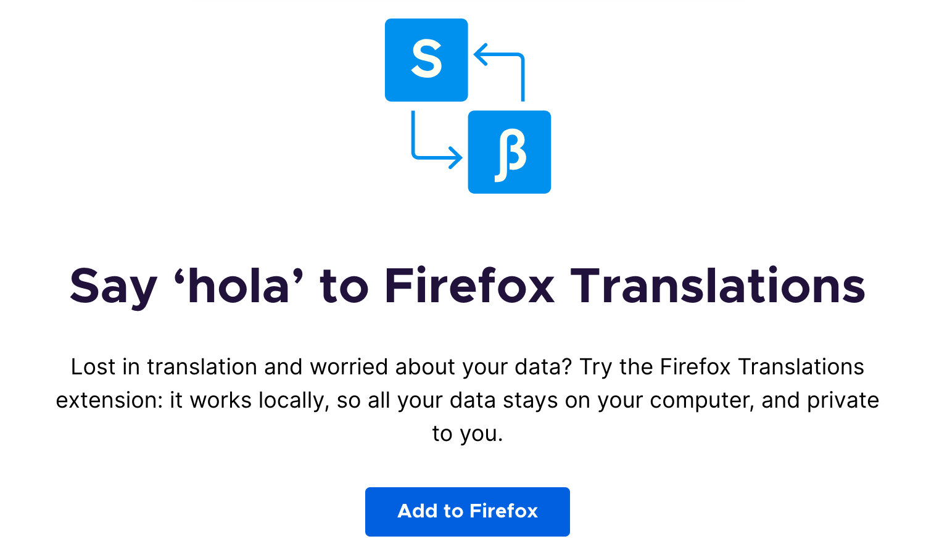934x560 pixels.
Task: Click the word Firefox in the headline
Action: coord(469,286)
